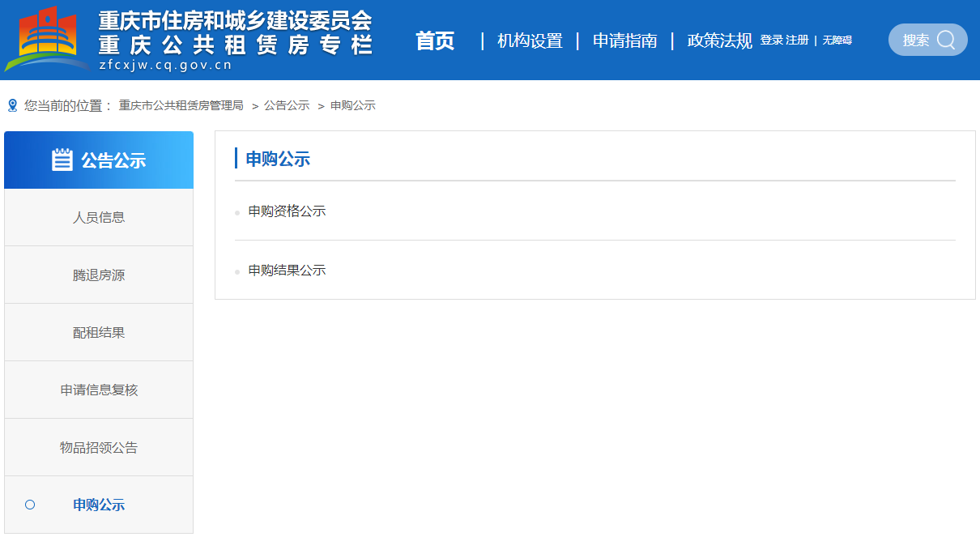Open the 申购资格公示 list link
The height and width of the screenshot is (537, 980).
[287, 211]
